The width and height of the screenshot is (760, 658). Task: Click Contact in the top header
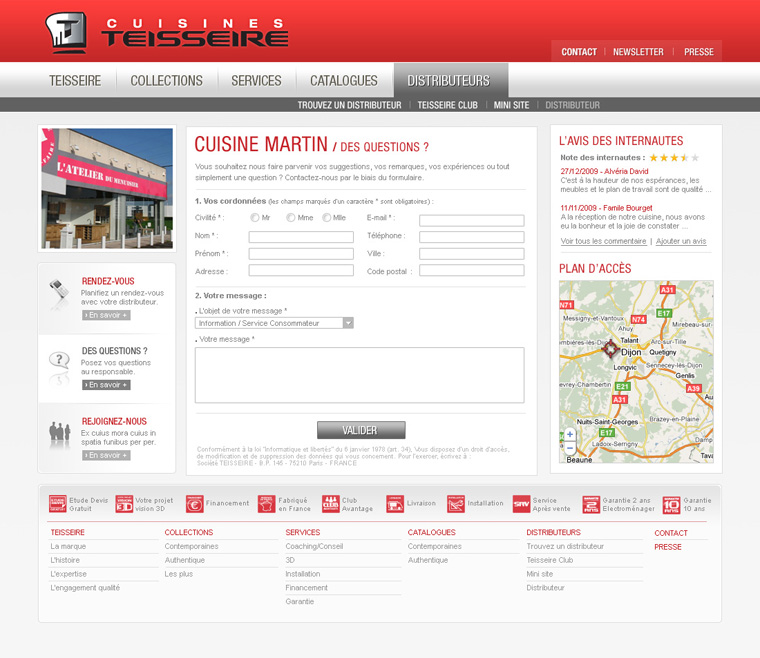pos(579,52)
